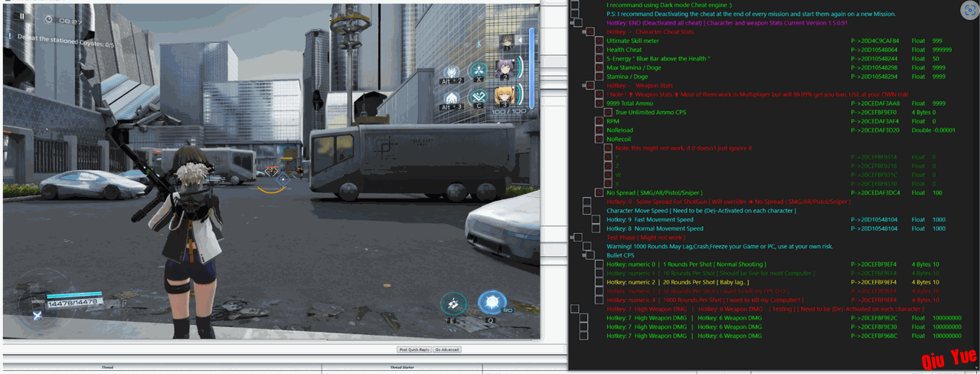
Task: Select the top character portrait
Action: tap(506, 41)
